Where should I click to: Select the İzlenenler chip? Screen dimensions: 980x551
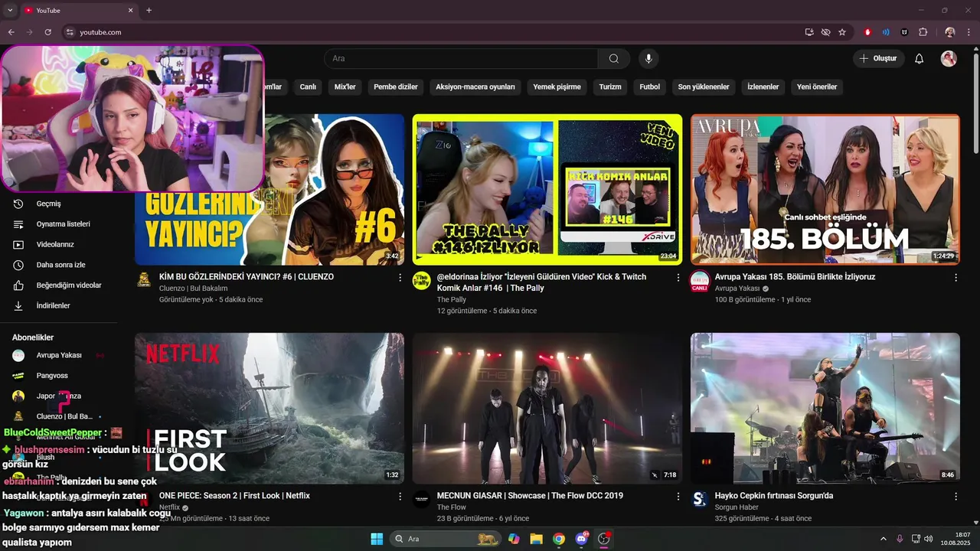763,86
